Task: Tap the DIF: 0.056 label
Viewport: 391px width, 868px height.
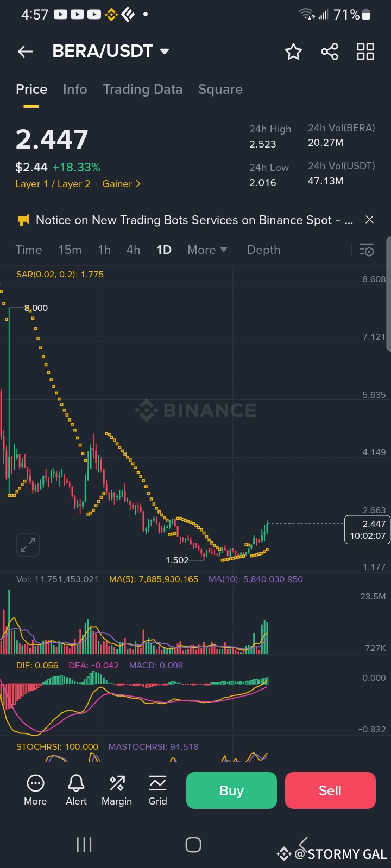Action: pos(37,666)
